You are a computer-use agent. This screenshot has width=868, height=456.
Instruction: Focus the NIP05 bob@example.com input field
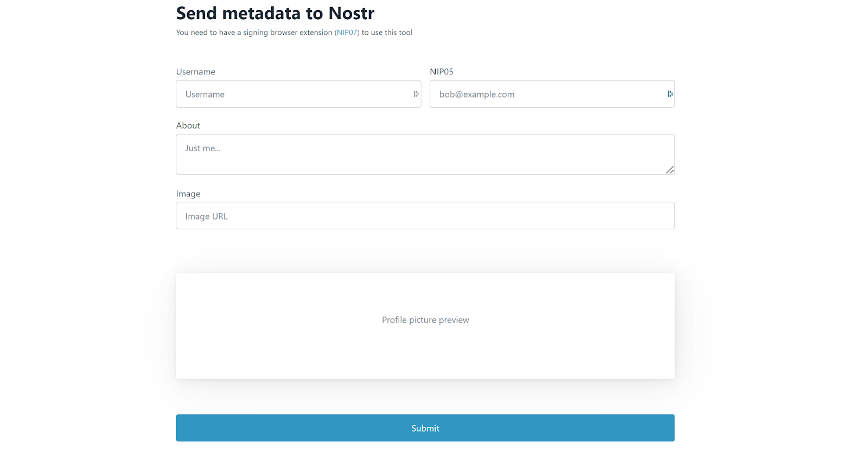552,94
